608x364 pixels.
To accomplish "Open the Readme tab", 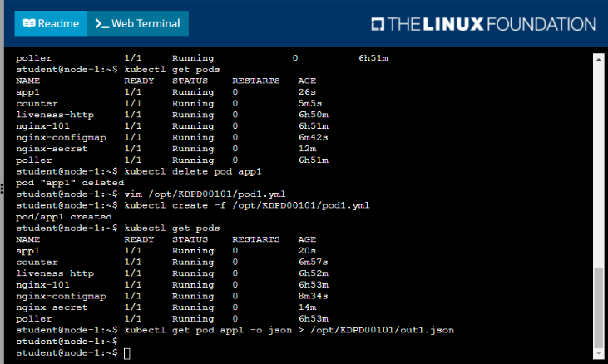I will (x=51, y=23).
